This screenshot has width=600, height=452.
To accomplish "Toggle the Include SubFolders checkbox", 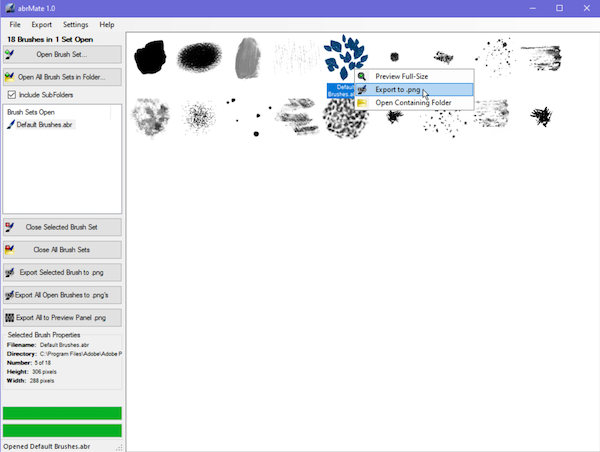I will 12,95.
